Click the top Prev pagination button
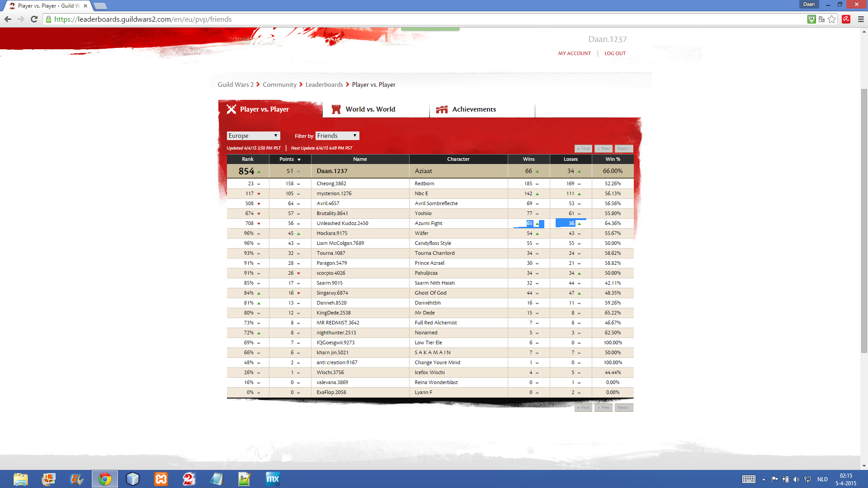The width and height of the screenshot is (868, 488). click(604, 149)
